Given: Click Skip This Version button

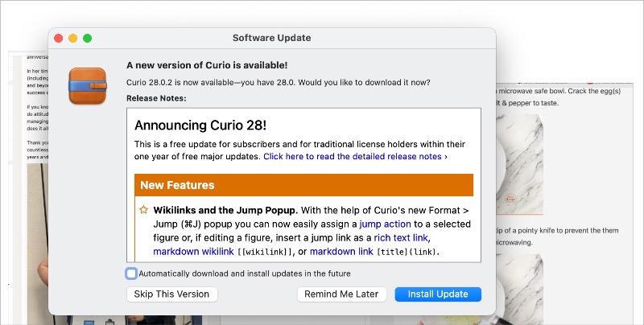Looking at the screenshot, I should [x=171, y=294].
